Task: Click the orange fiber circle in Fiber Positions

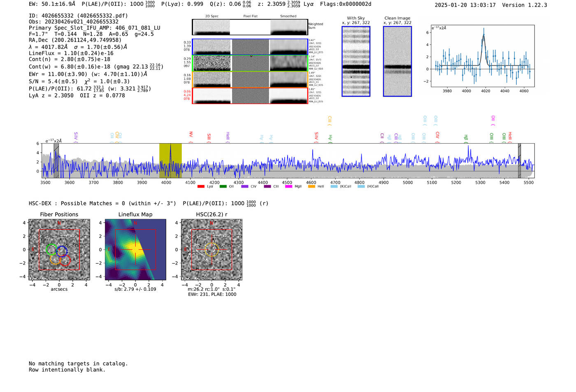Action: (55, 259)
